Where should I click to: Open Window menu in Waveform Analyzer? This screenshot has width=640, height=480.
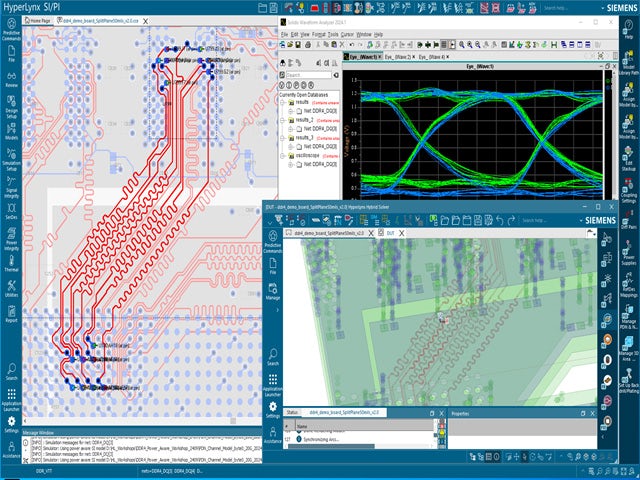(x=364, y=35)
